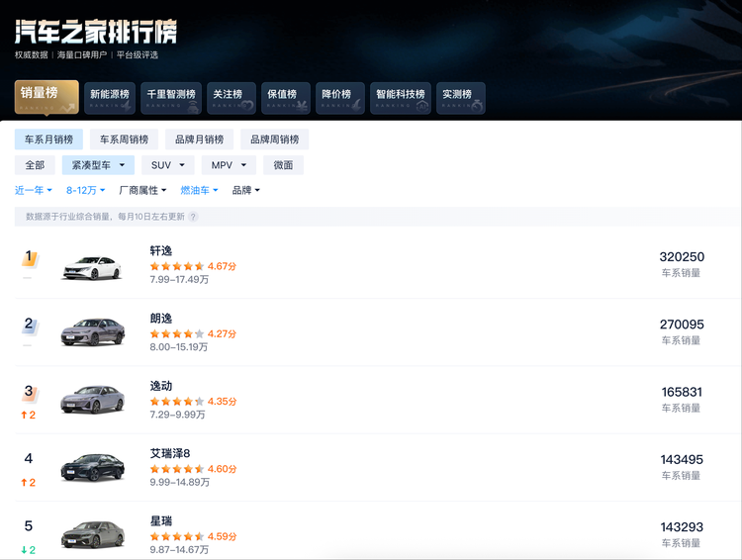Click the star rating of 星瑞

(177, 536)
